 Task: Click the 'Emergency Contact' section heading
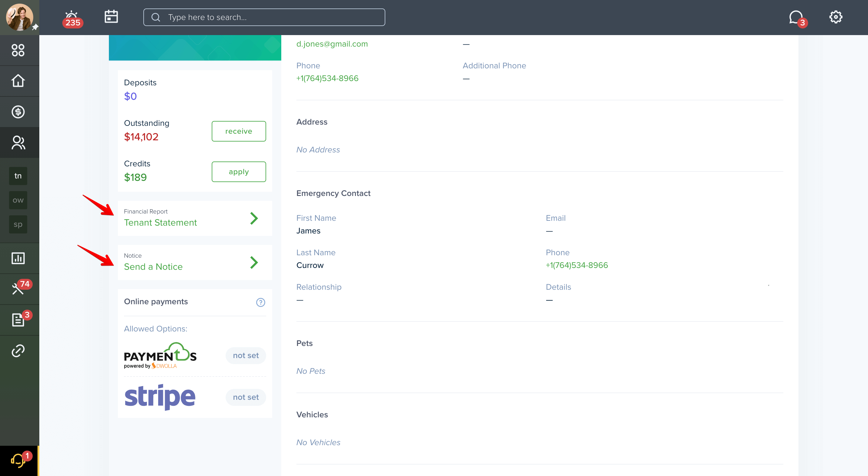(x=333, y=193)
